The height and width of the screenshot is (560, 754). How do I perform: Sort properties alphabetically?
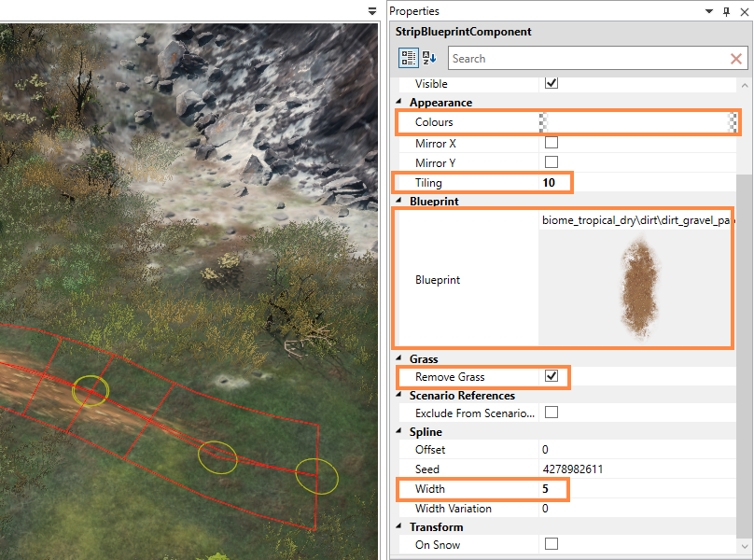pyautogui.click(x=429, y=58)
